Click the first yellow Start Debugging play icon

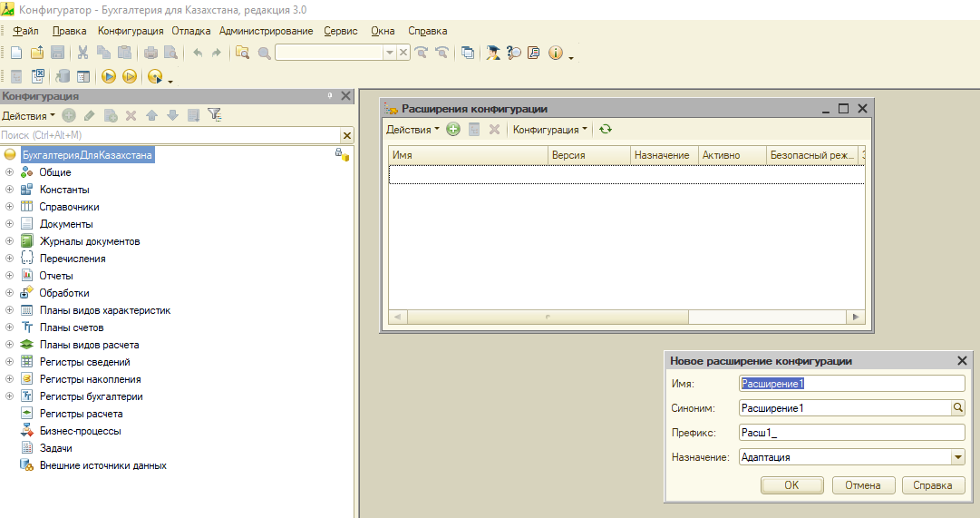point(109,76)
